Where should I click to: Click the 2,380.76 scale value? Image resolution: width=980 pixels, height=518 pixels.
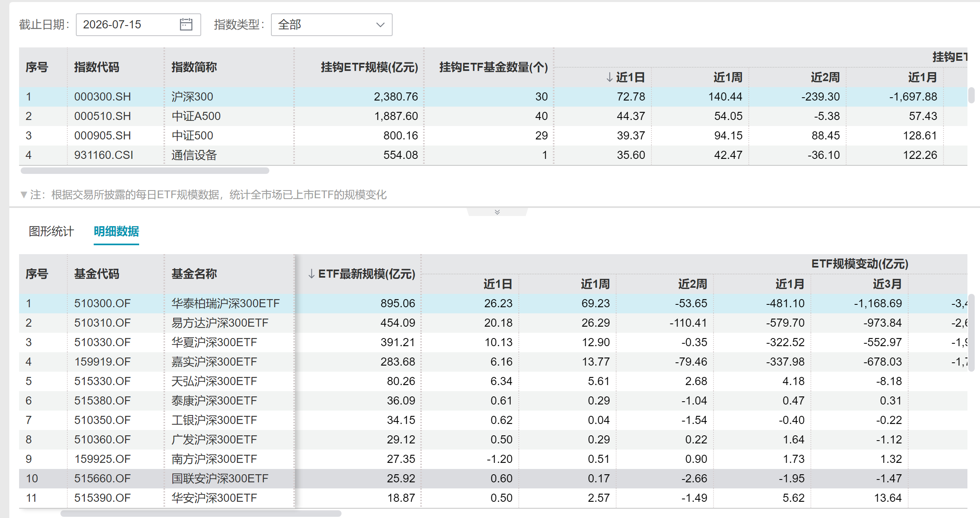click(x=395, y=96)
